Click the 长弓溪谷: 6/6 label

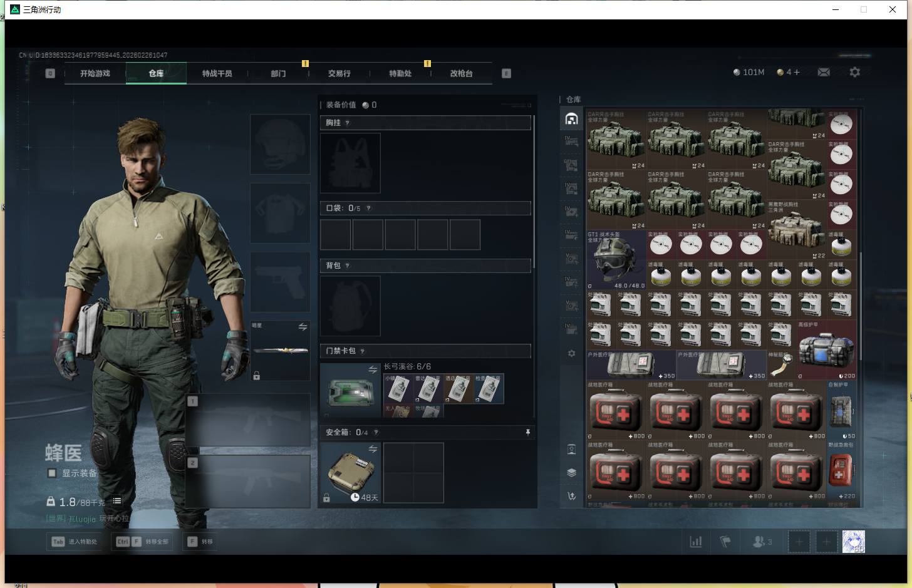pos(407,366)
